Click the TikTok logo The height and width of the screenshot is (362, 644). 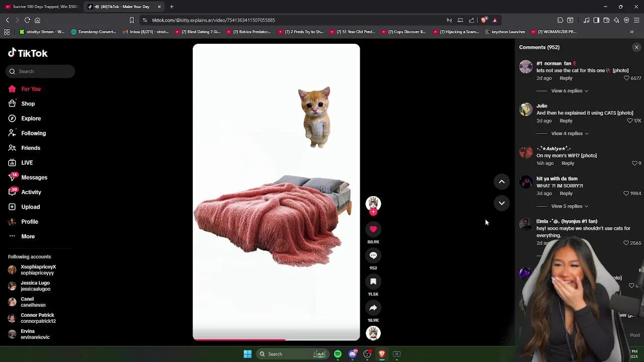tap(28, 53)
